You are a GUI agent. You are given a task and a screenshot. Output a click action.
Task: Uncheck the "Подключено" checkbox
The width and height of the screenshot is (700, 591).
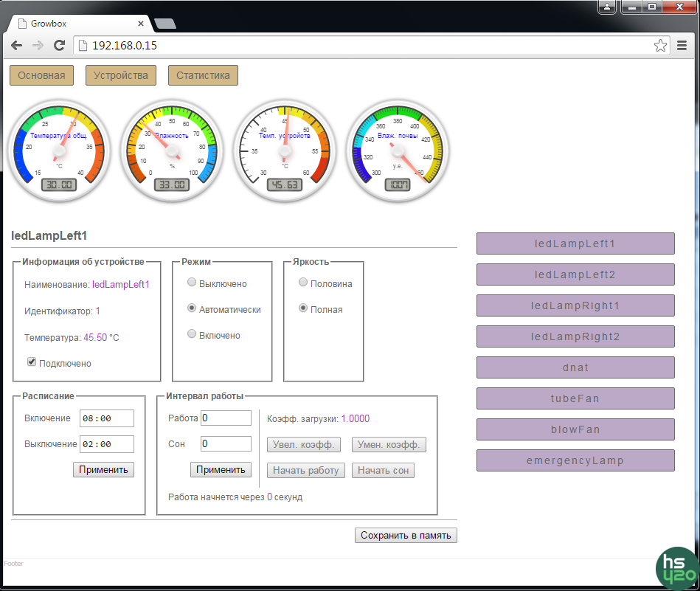[32, 362]
